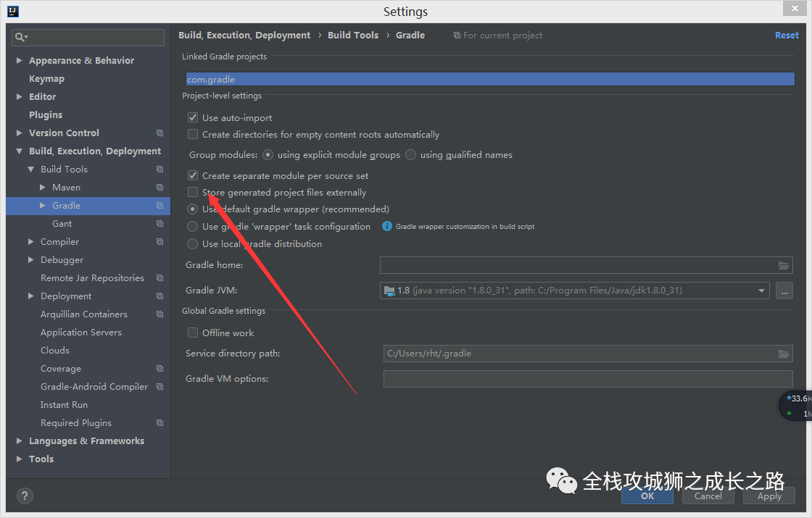The height and width of the screenshot is (518, 812).
Task: Click Build Tools in the breadcrumb
Action: [353, 35]
